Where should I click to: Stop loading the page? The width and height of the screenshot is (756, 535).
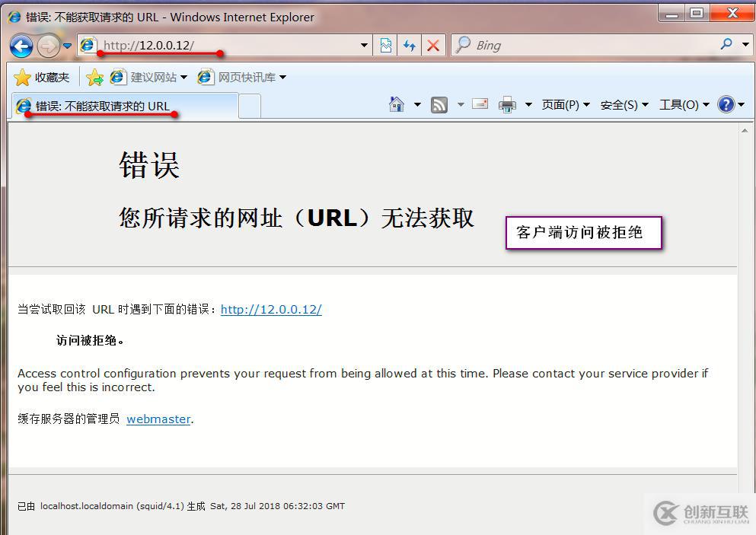pyautogui.click(x=434, y=45)
